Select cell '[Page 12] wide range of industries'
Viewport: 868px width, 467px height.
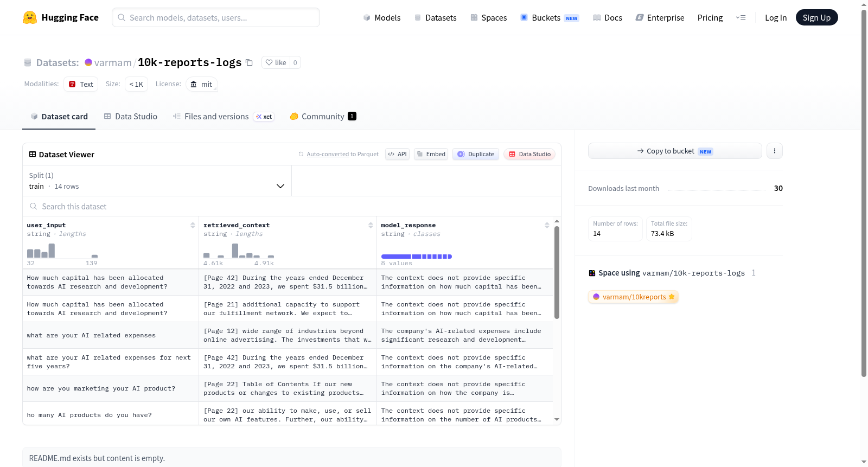point(288,335)
